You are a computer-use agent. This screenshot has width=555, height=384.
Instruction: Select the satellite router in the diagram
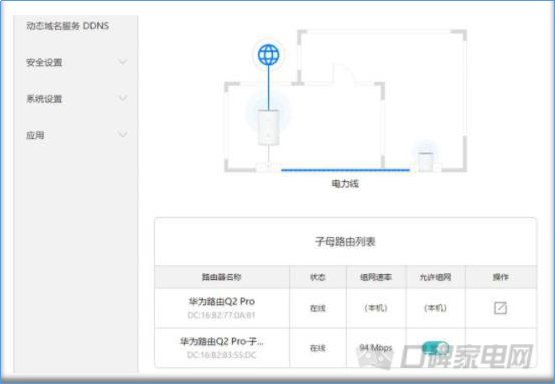point(425,161)
